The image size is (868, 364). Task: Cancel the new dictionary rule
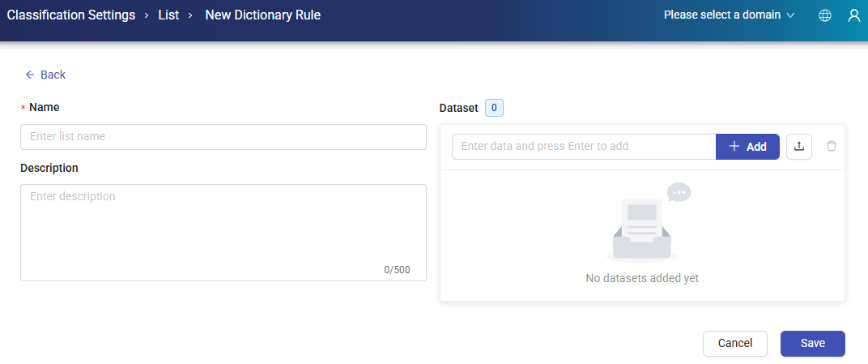pos(734,343)
